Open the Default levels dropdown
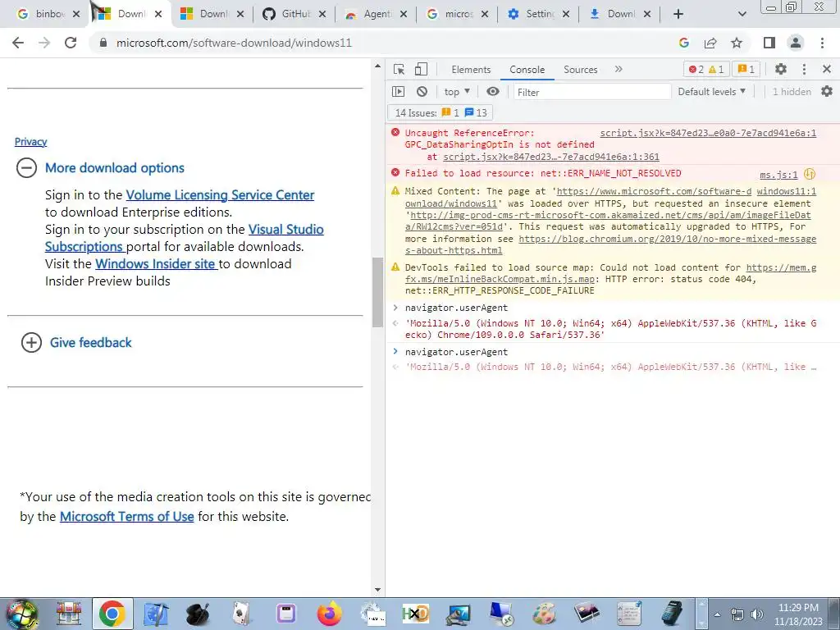This screenshot has height=630, width=840. 711,92
